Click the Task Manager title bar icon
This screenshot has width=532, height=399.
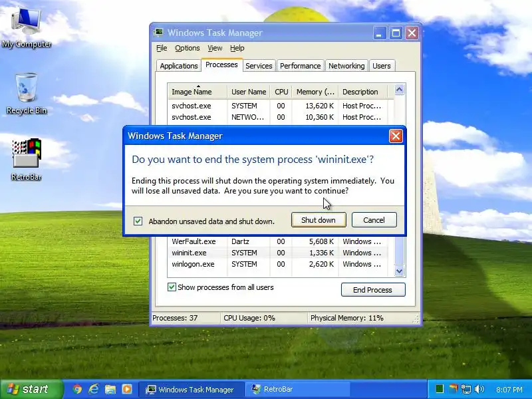coord(158,33)
